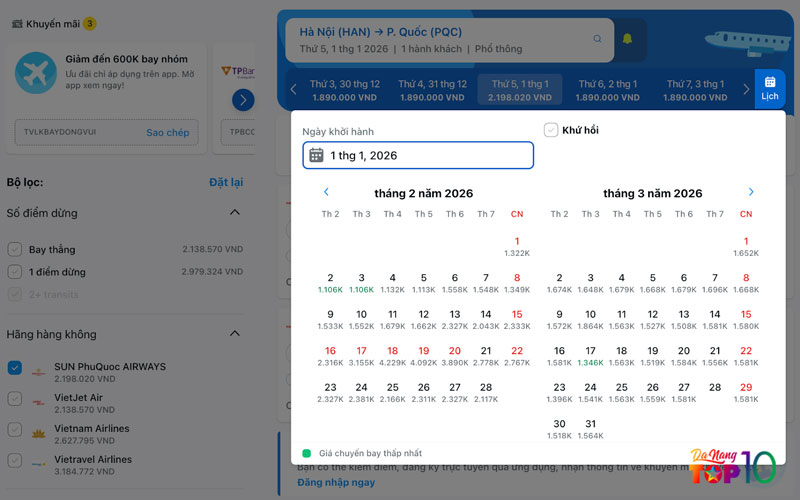Screen dimensions: 800x500
Task: Click the Khuyến mãi ticket icon
Action: click(x=17, y=23)
